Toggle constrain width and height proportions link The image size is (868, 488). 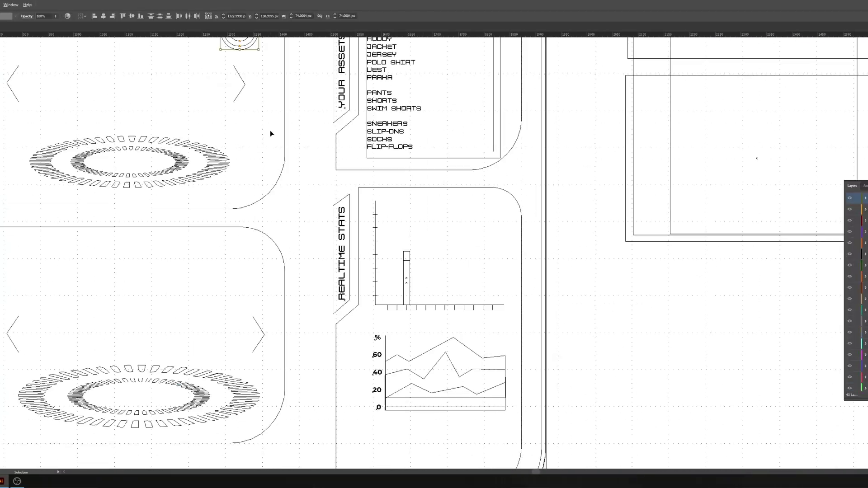(320, 16)
